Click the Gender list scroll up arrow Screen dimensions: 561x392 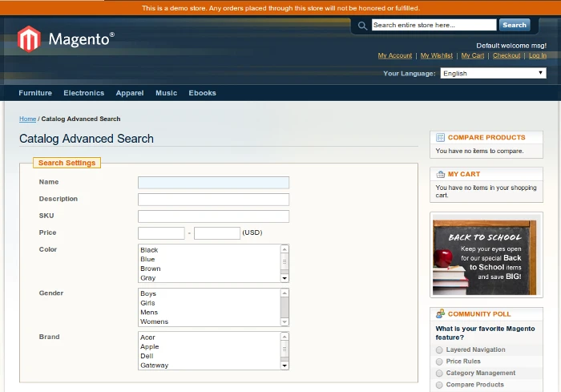[x=285, y=293]
